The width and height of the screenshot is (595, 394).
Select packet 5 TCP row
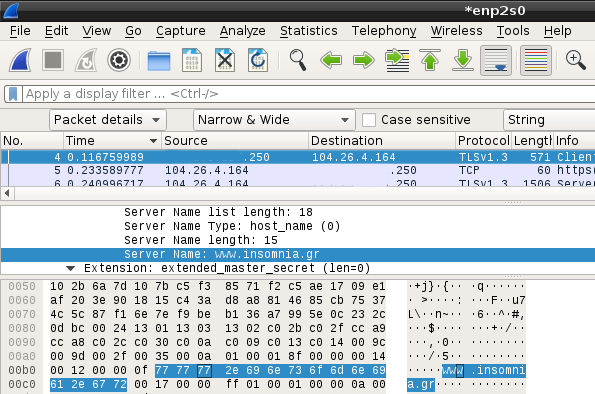[298, 170]
